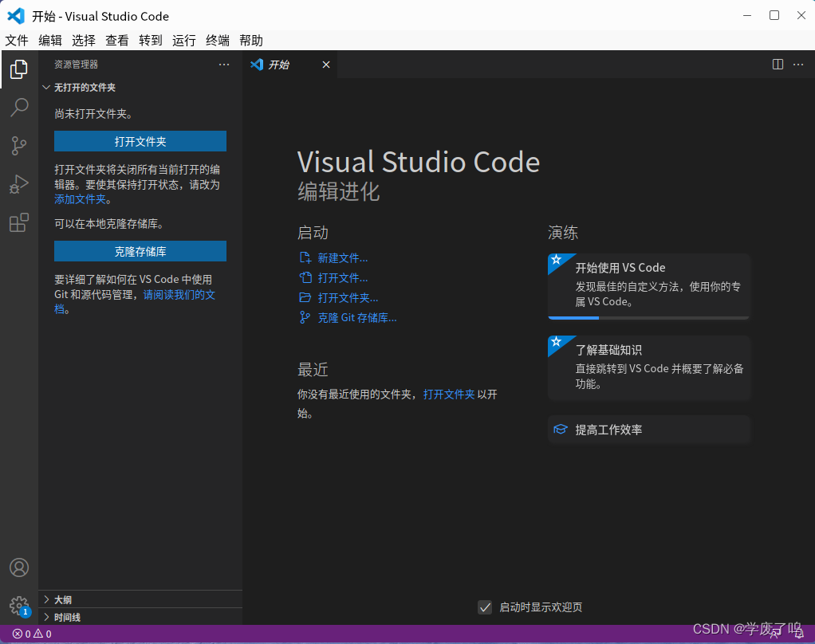Open the 终端 menu

(218, 41)
